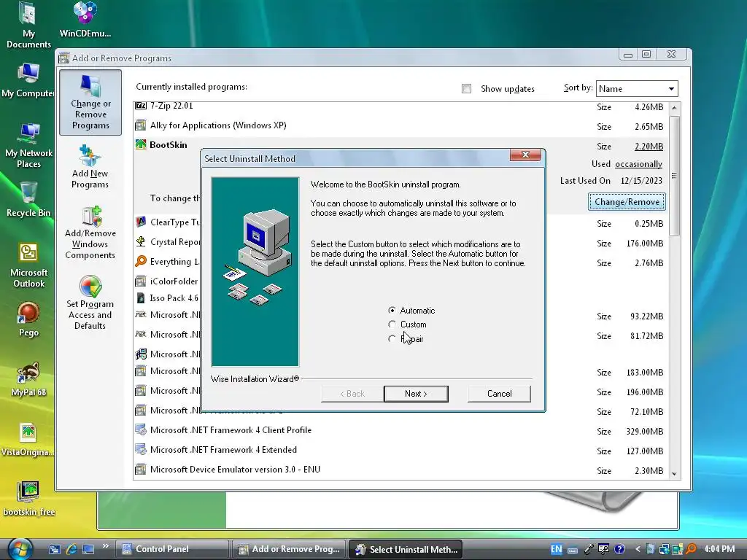The image size is (747, 560).
Task: Expand hidden system tray icons arrow
Action: point(638,549)
